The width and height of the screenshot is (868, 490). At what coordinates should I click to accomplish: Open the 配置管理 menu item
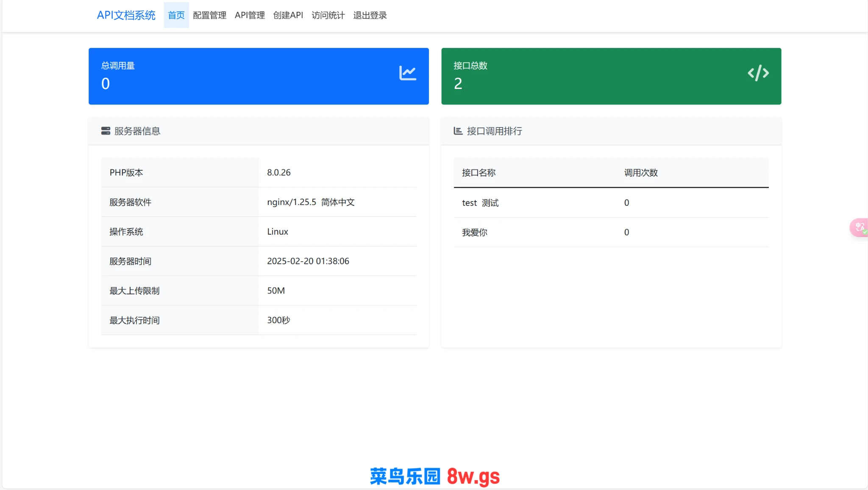click(x=209, y=15)
